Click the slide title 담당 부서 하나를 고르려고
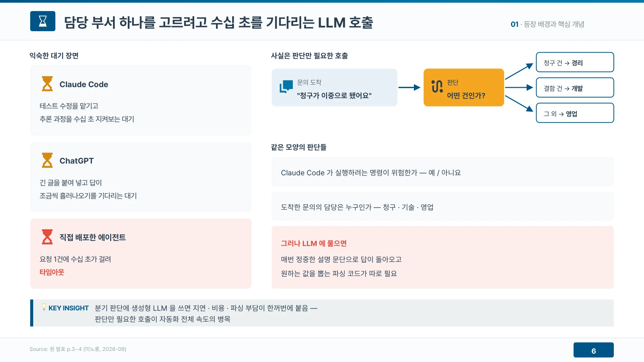The width and height of the screenshot is (644, 362). pos(218,22)
